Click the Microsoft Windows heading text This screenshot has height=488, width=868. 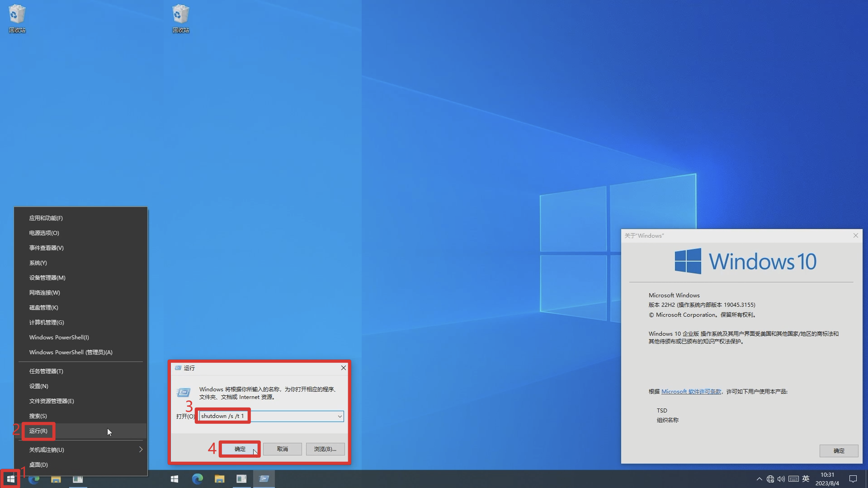(x=674, y=295)
